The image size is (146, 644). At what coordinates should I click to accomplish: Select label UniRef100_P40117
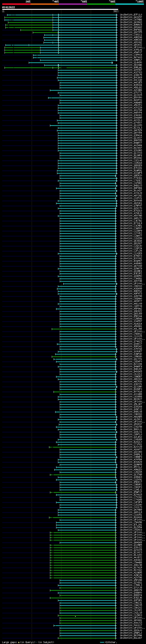point(131,625)
